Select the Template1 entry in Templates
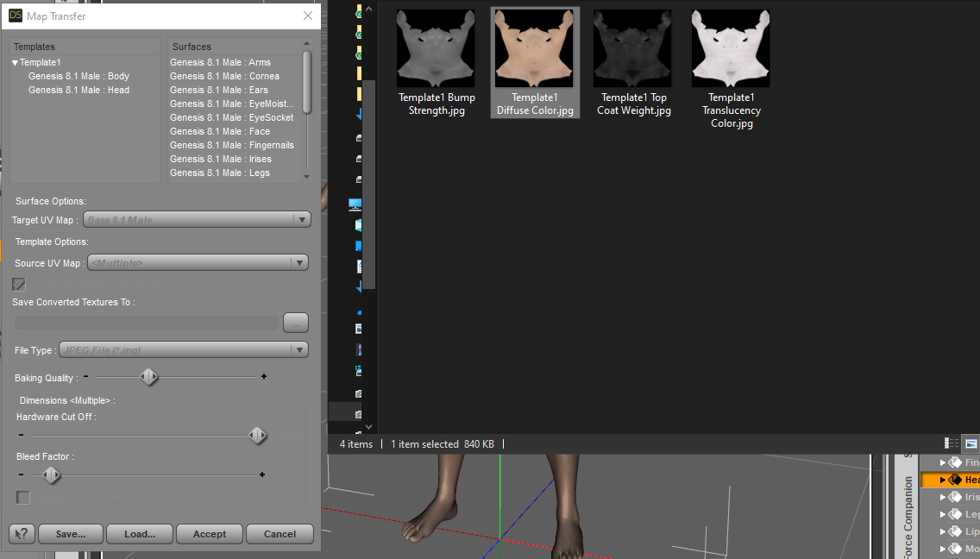The width and height of the screenshot is (980, 559). (40, 62)
